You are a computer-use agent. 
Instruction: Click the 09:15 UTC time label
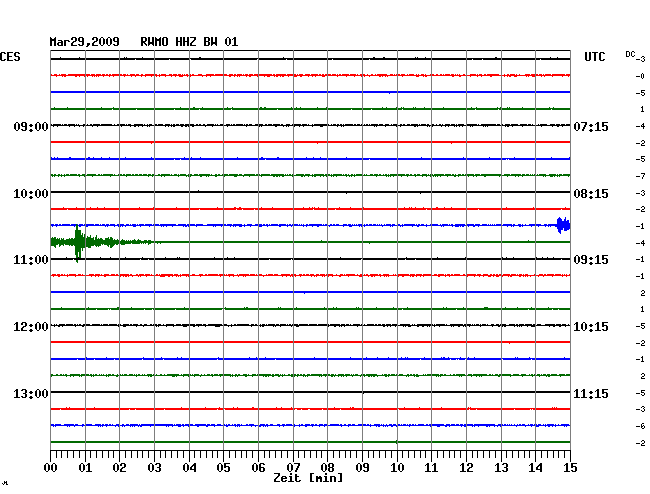pos(591,260)
